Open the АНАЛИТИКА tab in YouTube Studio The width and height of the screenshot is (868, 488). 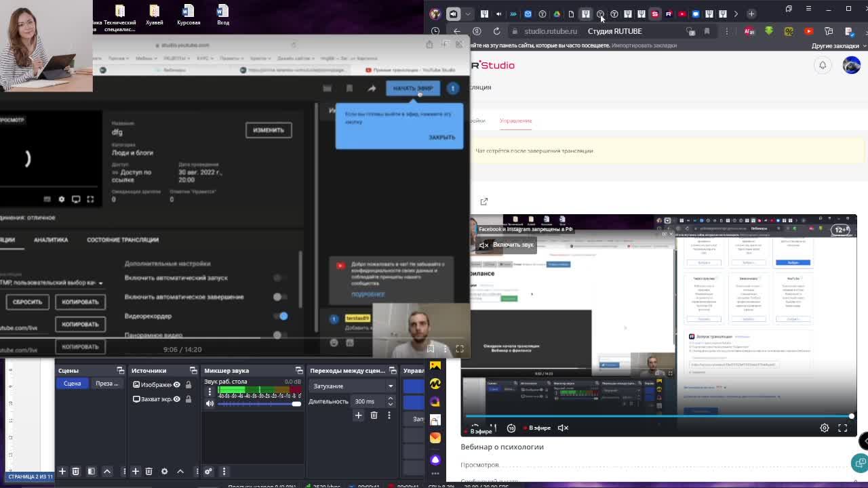tap(51, 240)
